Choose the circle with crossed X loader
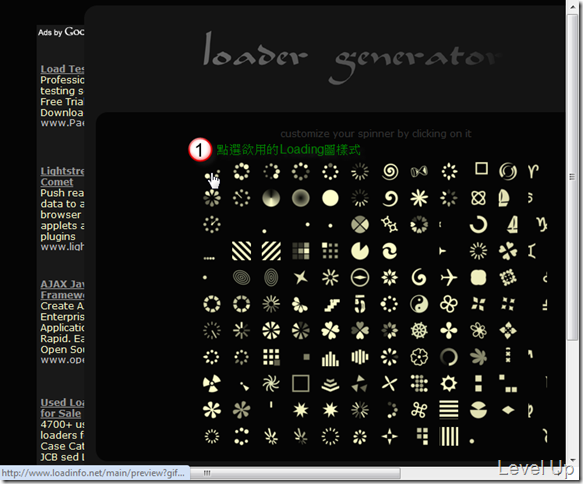This screenshot has width=583, height=484. pos(360,225)
